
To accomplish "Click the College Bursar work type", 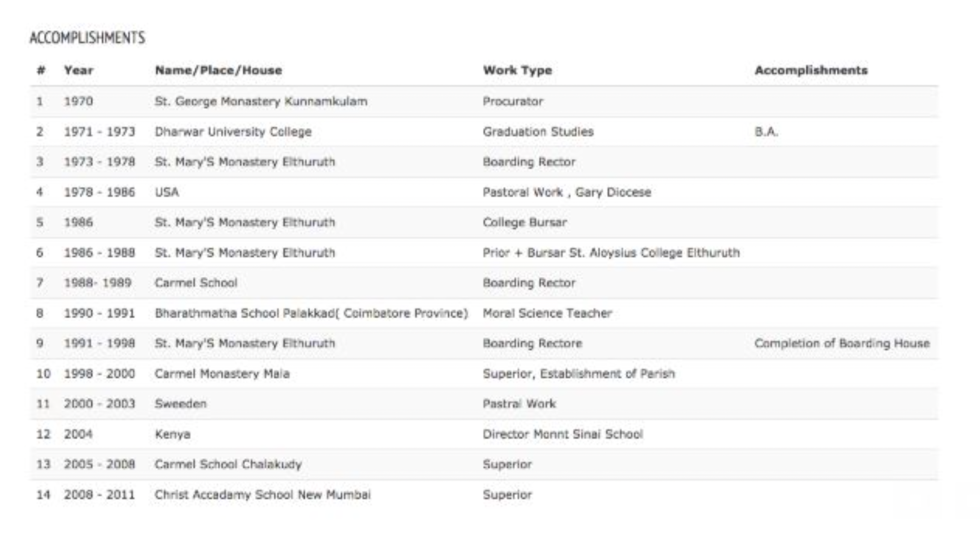I will [525, 222].
